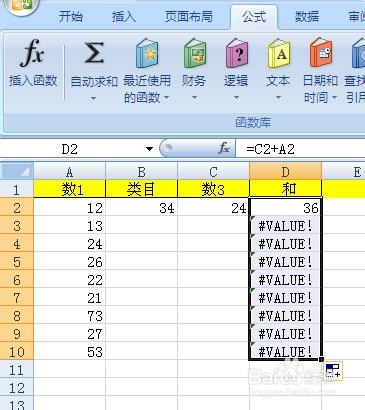The width and height of the screenshot is (365, 410).
Task: Select the #VALUE! error cell in row 9
Action: (285, 333)
